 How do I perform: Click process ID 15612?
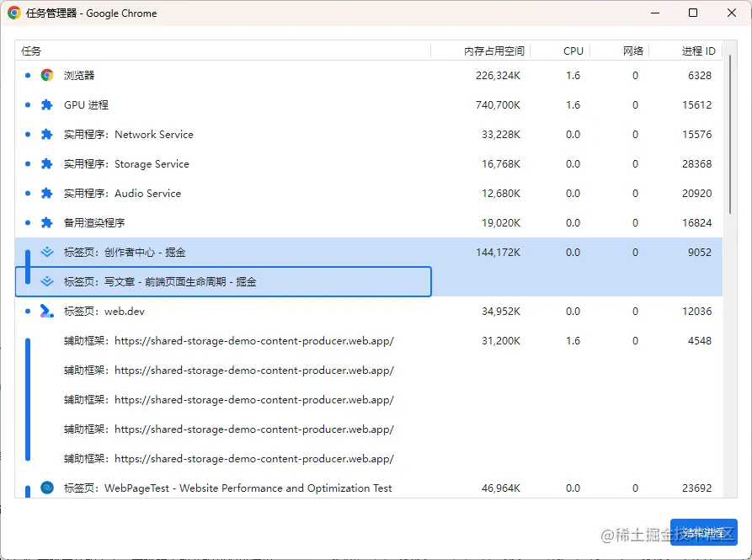pos(697,104)
